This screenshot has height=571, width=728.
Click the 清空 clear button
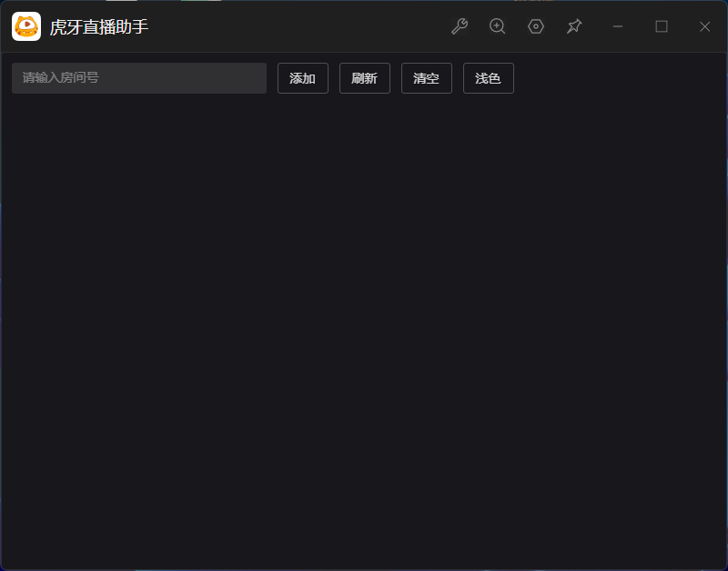click(426, 78)
